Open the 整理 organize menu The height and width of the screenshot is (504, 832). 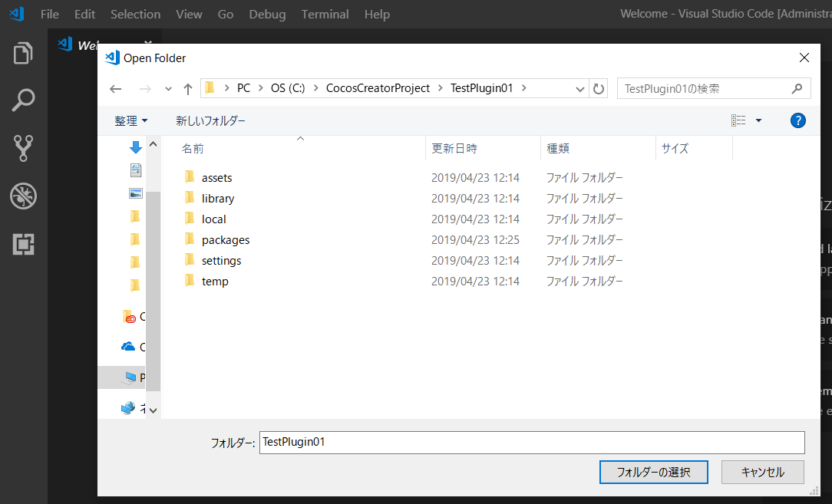coord(131,121)
